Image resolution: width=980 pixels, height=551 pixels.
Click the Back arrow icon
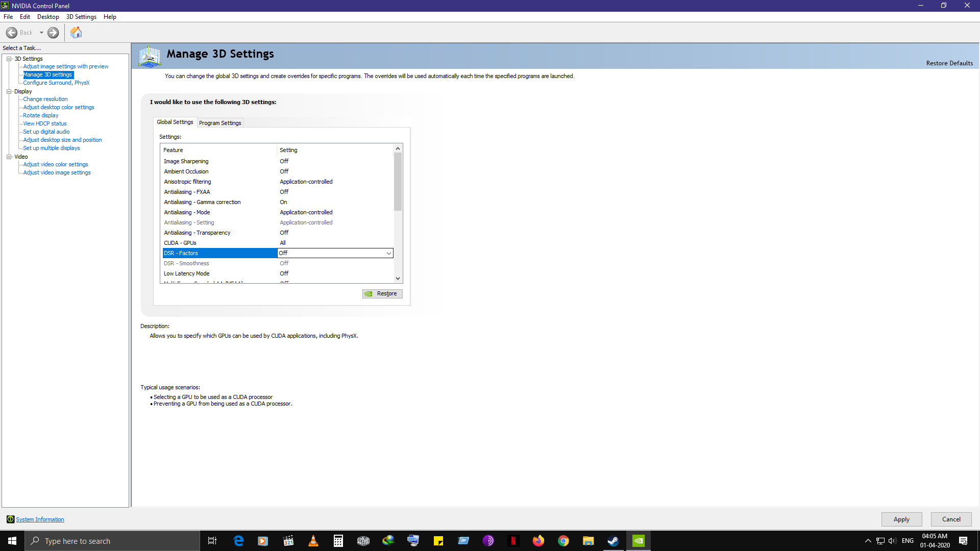[12, 33]
